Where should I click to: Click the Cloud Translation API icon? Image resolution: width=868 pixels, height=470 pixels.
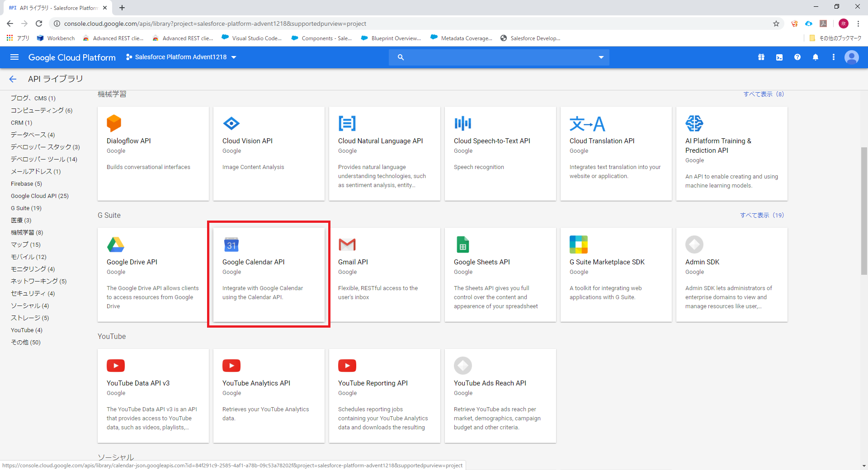pos(587,123)
